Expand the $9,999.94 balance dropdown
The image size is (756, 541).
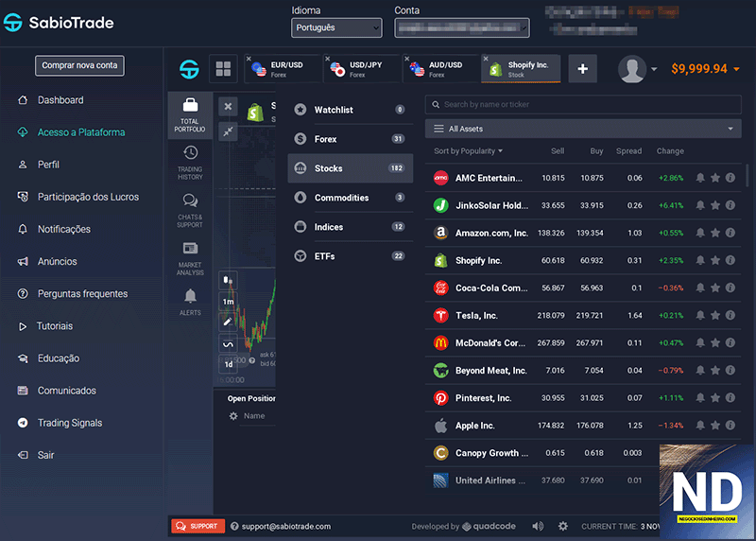[705, 69]
